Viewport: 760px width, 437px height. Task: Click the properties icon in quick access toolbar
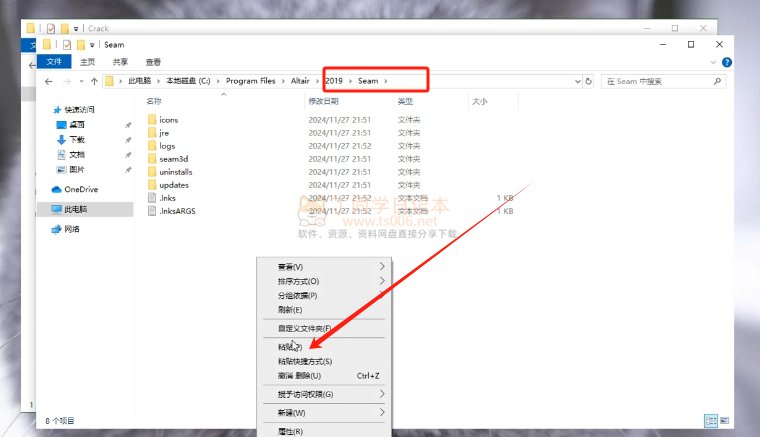pos(67,45)
